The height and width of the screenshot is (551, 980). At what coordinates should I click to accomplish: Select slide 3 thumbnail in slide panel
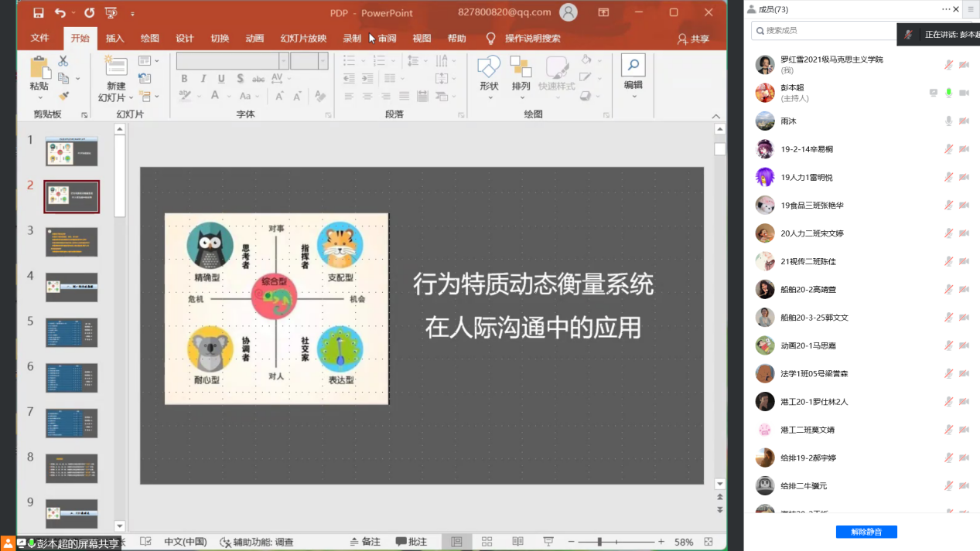(x=72, y=242)
